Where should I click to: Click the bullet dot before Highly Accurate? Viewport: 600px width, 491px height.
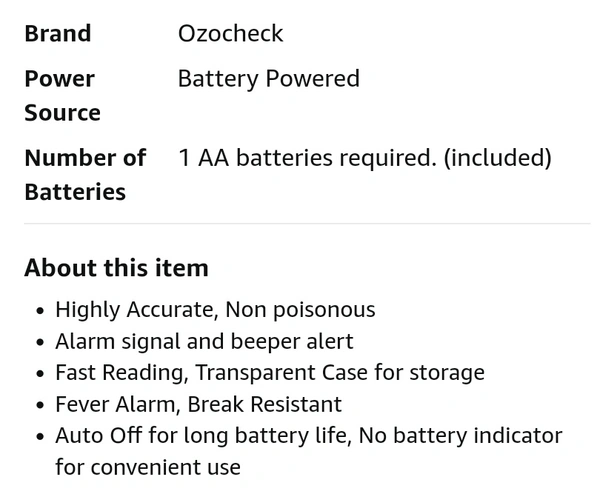(x=39, y=311)
